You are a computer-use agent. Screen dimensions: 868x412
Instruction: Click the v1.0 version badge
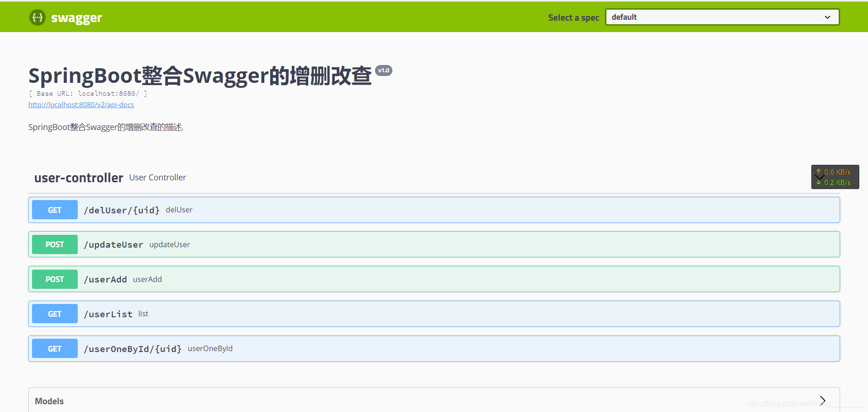384,70
